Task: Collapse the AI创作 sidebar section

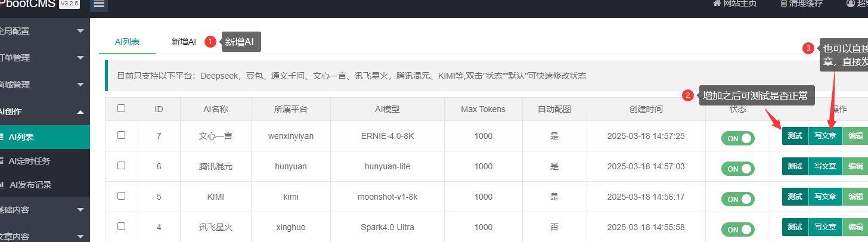Action: click(45, 111)
